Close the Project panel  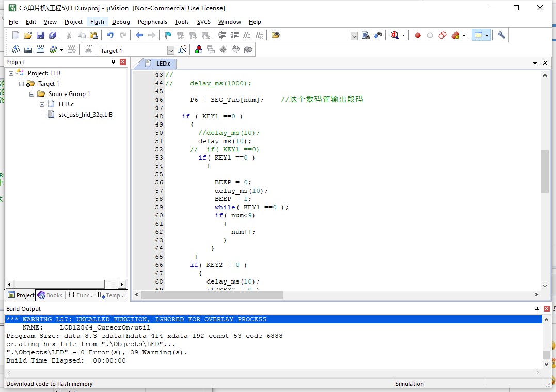point(123,62)
